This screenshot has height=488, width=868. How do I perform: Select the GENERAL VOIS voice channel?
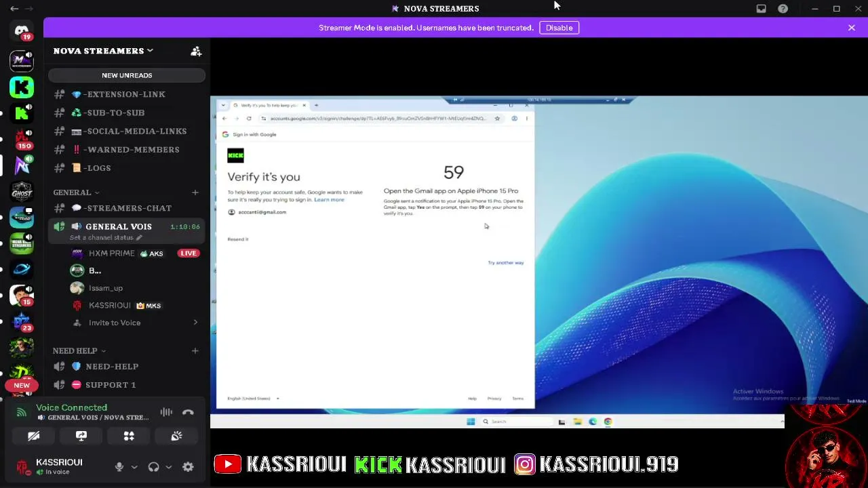(126, 231)
